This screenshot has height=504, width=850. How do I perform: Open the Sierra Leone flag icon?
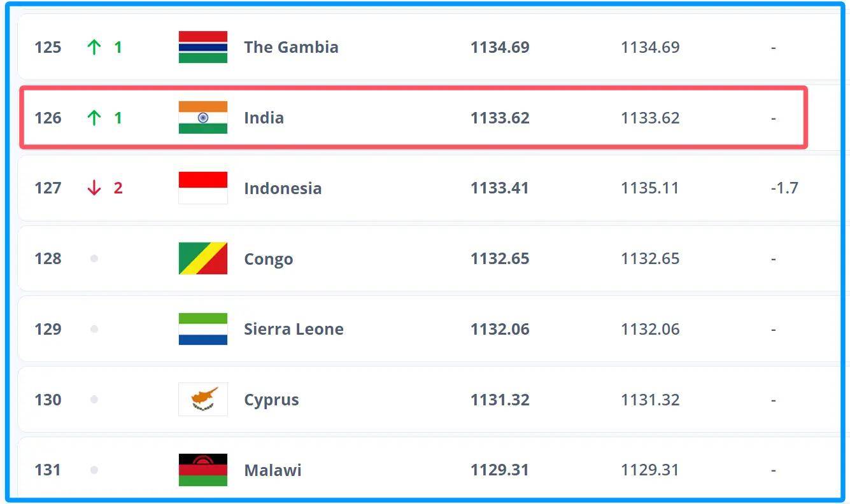(203, 329)
